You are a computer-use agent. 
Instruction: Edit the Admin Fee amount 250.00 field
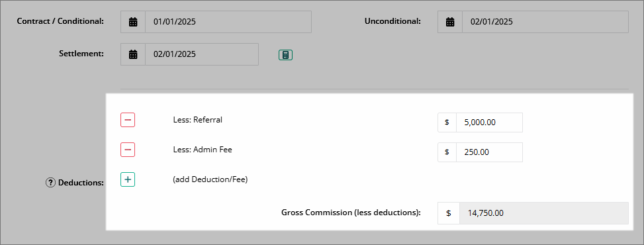490,152
